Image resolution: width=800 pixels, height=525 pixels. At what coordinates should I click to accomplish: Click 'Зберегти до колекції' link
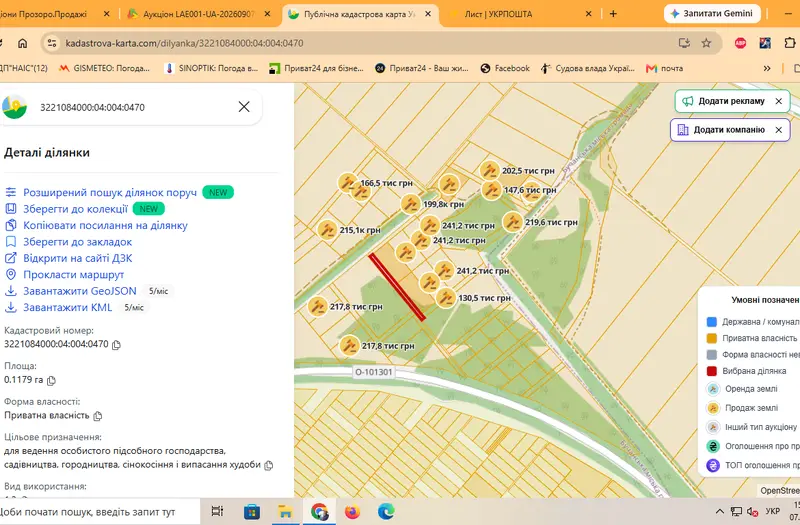pyautogui.click(x=75, y=209)
